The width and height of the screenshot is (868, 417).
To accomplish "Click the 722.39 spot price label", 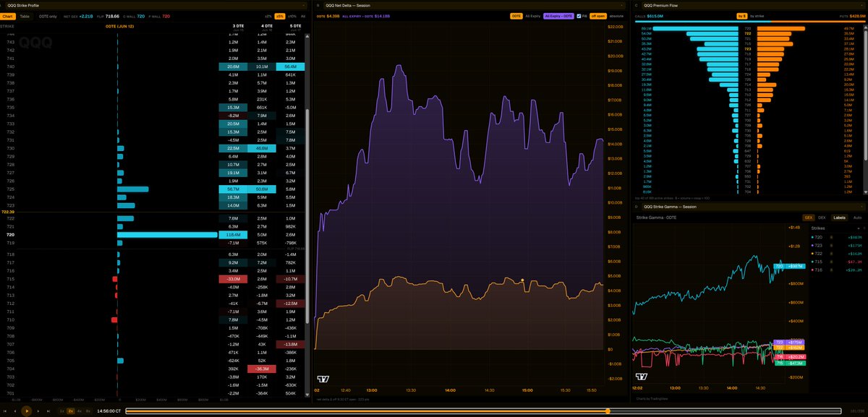I will (x=8, y=212).
